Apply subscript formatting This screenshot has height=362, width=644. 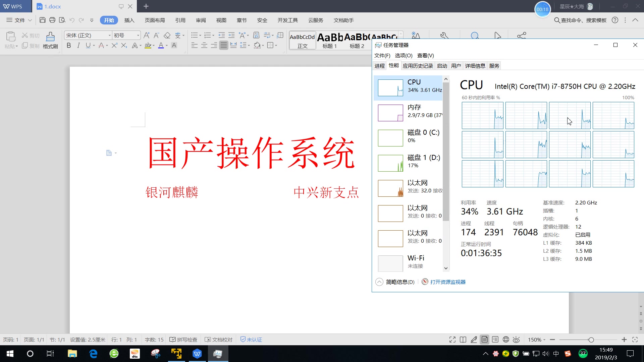pos(124,45)
